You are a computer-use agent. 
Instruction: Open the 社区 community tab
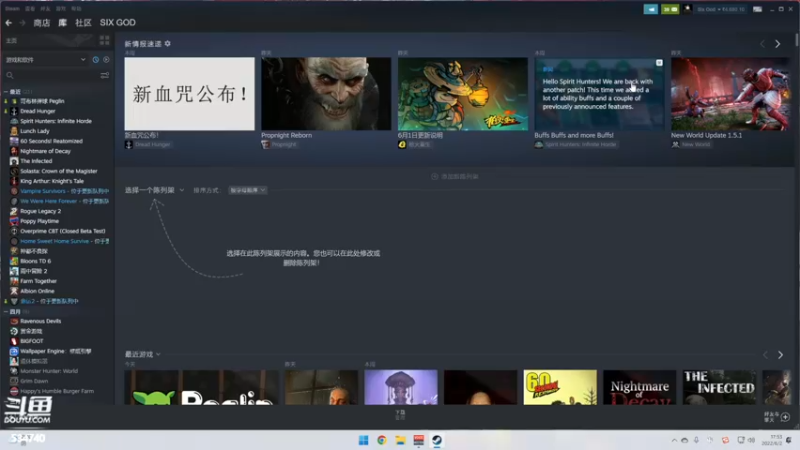(x=83, y=22)
